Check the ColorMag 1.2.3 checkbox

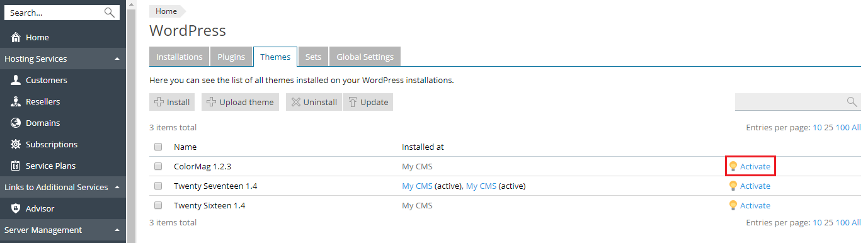coord(158,166)
